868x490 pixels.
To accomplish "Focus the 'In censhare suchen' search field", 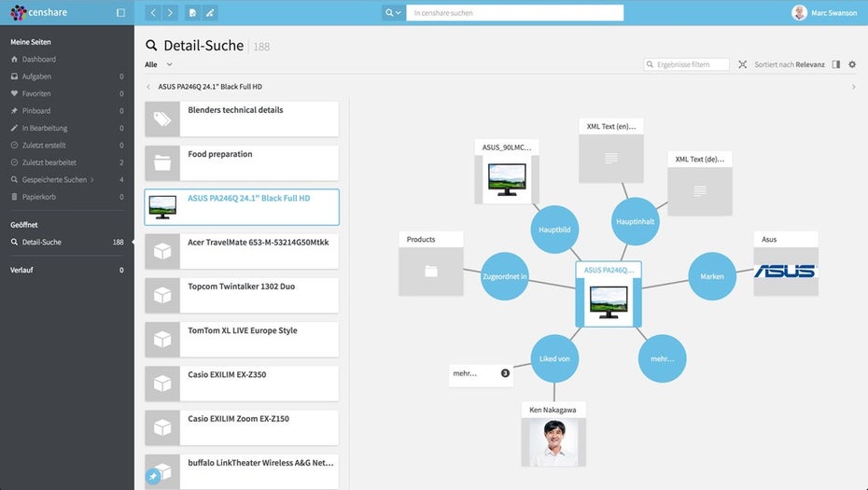I will [x=515, y=13].
